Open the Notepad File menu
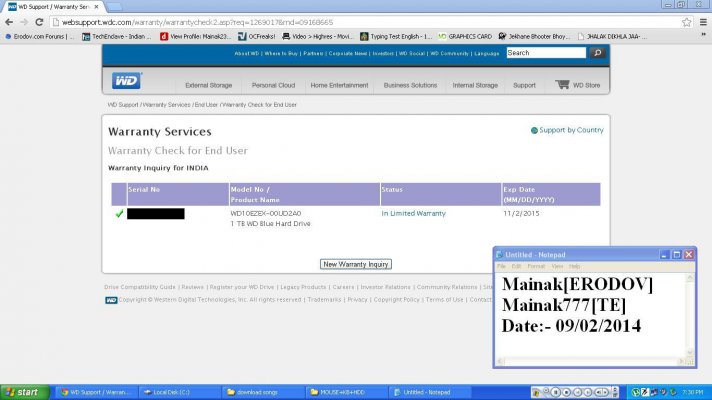This screenshot has width=712, height=400. click(x=501, y=267)
